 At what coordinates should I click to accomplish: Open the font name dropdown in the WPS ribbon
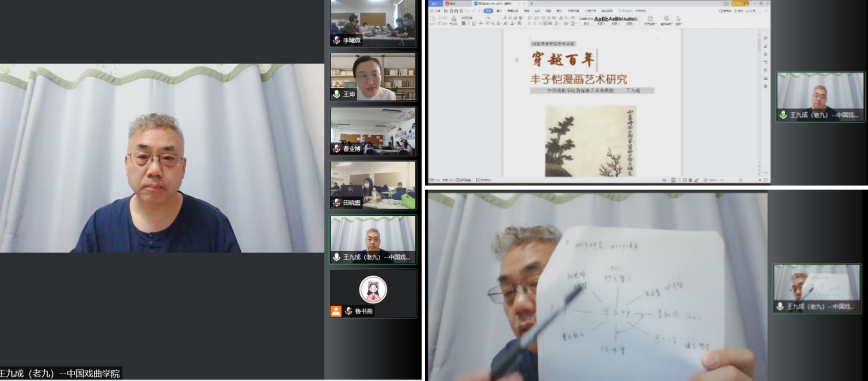tap(472, 18)
